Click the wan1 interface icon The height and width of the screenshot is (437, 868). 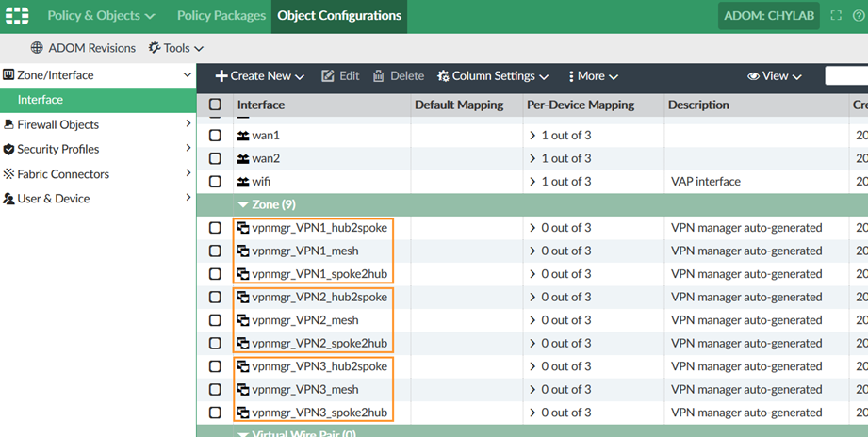click(243, 136)
